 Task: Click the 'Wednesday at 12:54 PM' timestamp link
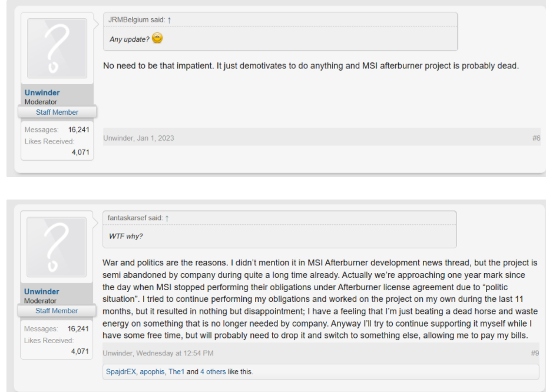[175, 353]
